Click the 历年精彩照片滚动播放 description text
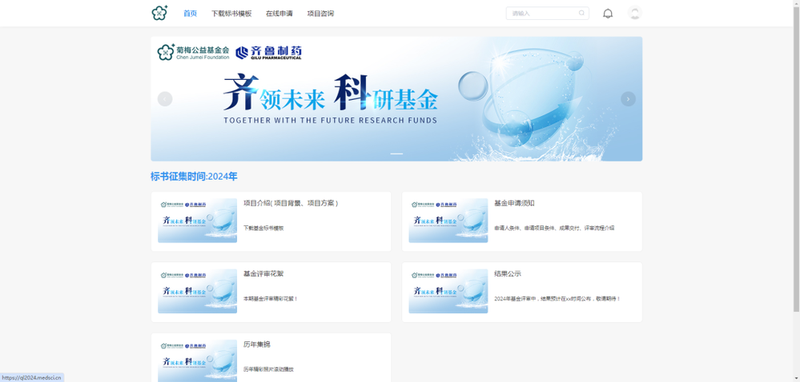800x382 pixels. point(269,370)
